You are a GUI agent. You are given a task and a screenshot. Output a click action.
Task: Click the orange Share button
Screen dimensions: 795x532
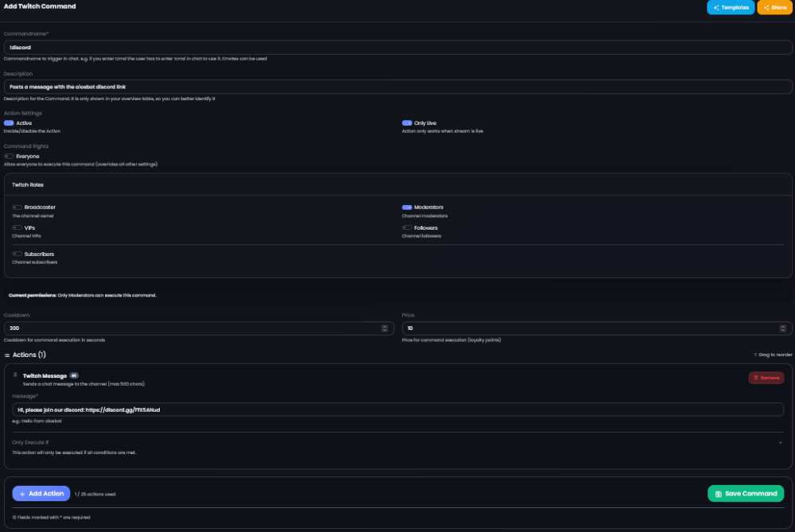[x=774, y=8]
